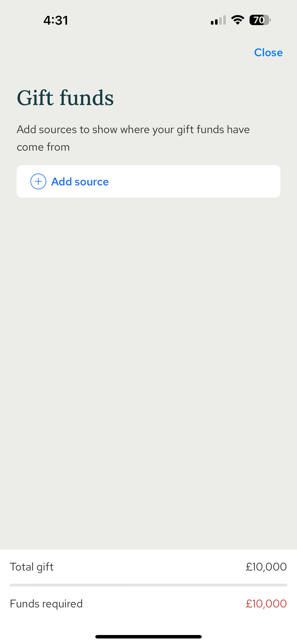Select the Funds required label
This screenshot has width=297, height=644.
pyautogui.click(x=46, y=604)
